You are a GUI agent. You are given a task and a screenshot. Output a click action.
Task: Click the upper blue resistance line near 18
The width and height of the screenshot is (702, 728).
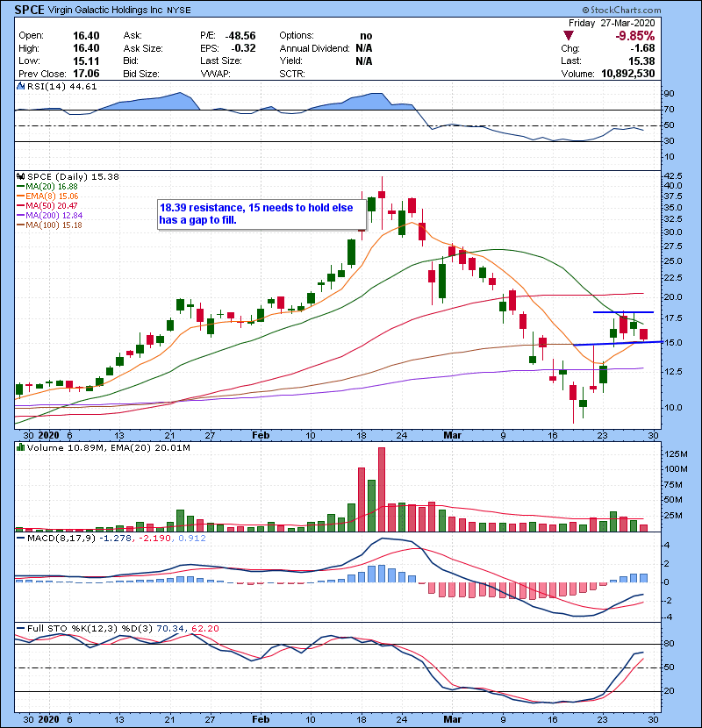click(623, 312)
